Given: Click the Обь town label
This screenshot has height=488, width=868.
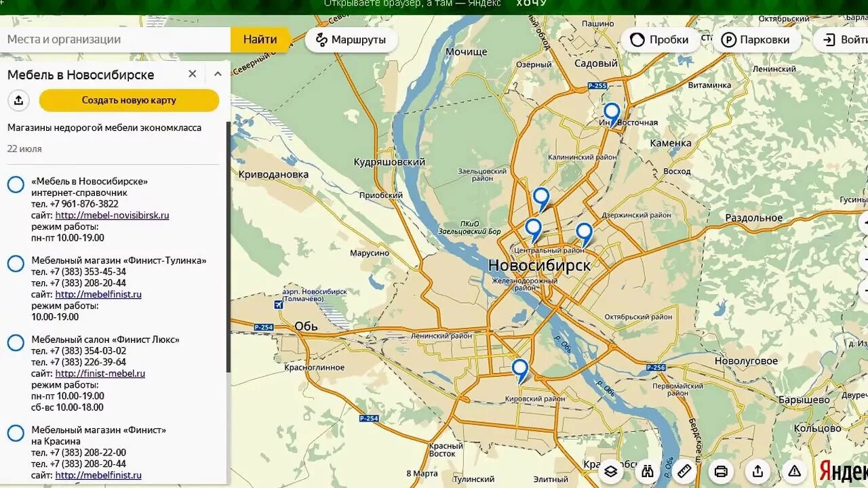Looking at the screenshot, I should [306, 326].
